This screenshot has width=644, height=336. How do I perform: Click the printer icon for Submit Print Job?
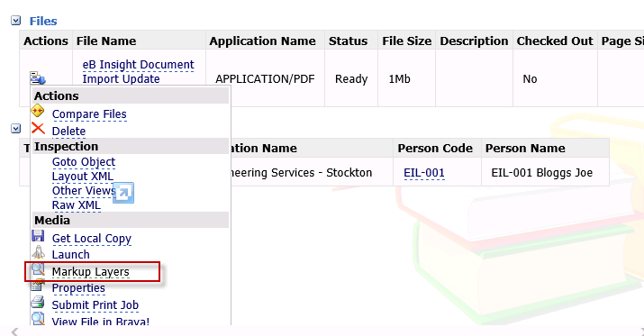pyautogui.click(x=37, y=303)
